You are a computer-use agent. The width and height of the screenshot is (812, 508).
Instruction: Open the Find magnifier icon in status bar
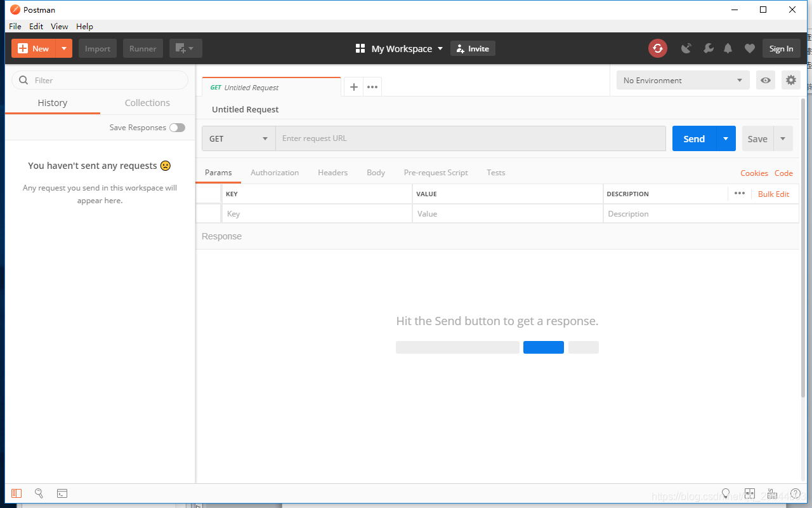pos(39,493)
